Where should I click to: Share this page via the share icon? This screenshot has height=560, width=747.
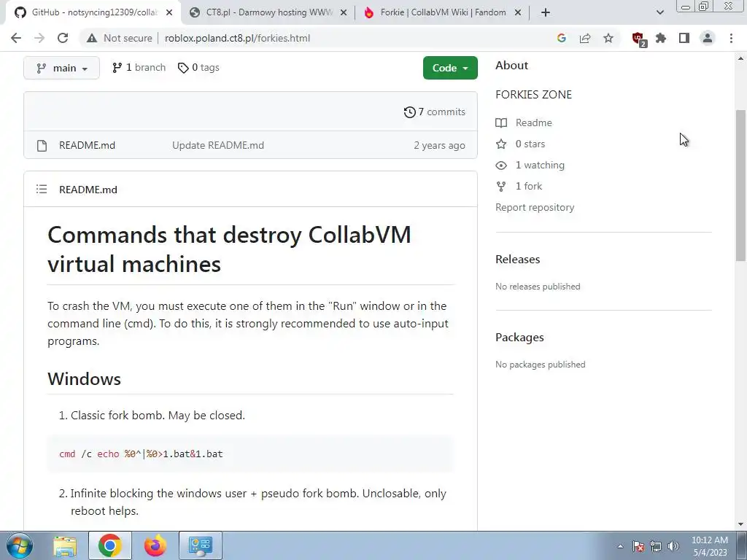[585, 38]
